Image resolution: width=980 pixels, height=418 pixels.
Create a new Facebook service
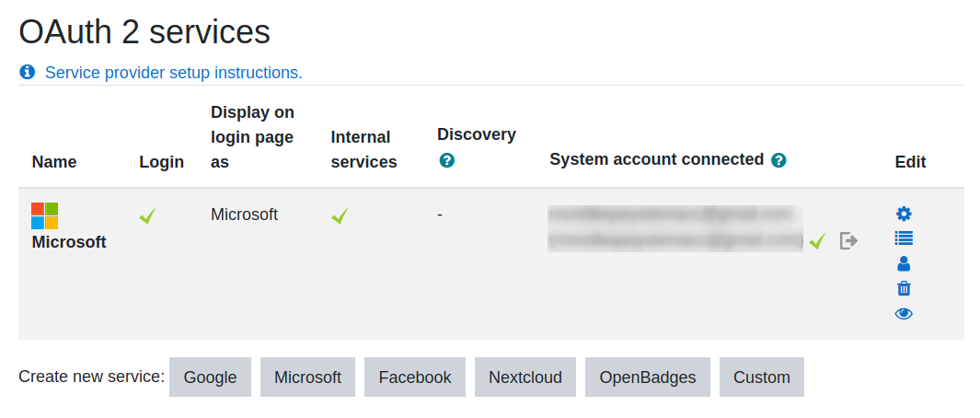pos(415,377)
